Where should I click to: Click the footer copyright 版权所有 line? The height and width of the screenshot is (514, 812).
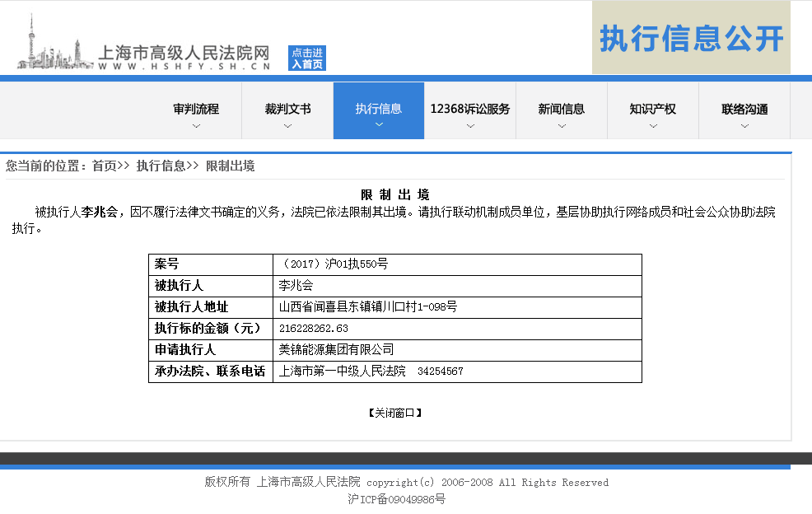407,482
